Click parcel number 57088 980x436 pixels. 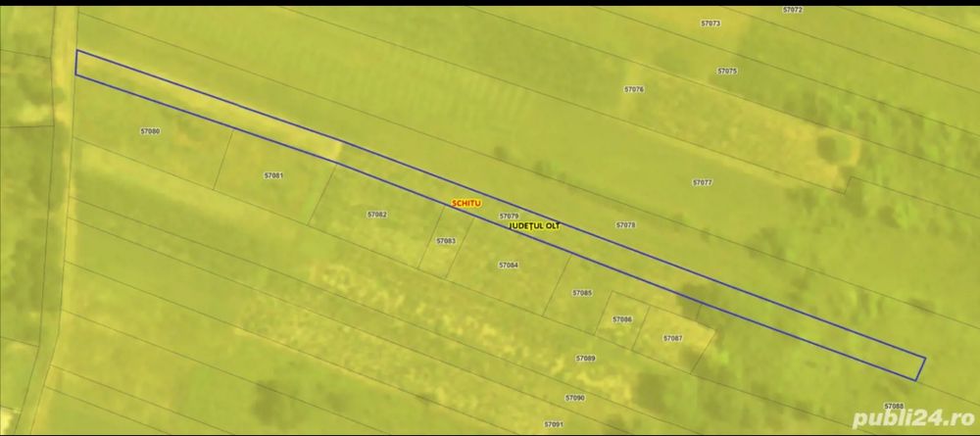pos(895,406)
